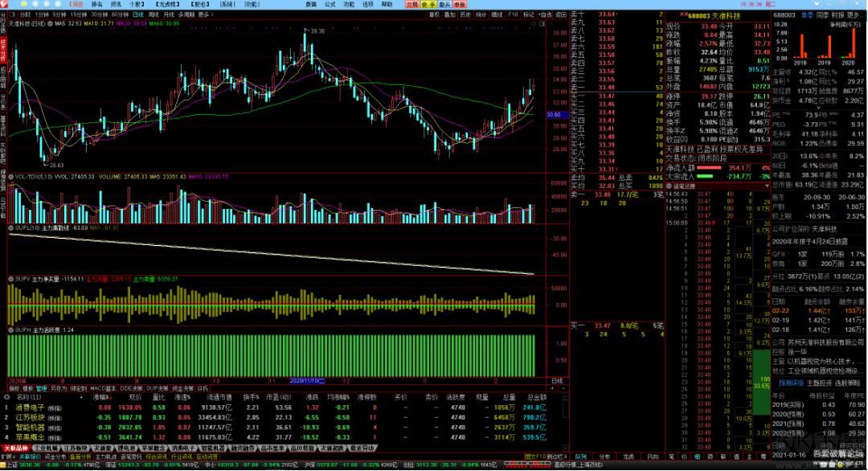Click the 复权 toolbar button
The image size is (868, 471).
coord(435,15)
